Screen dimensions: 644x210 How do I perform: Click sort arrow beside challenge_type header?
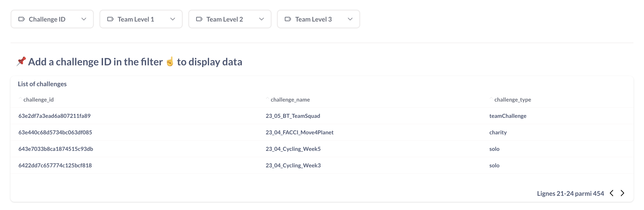(x=491, y=99)
